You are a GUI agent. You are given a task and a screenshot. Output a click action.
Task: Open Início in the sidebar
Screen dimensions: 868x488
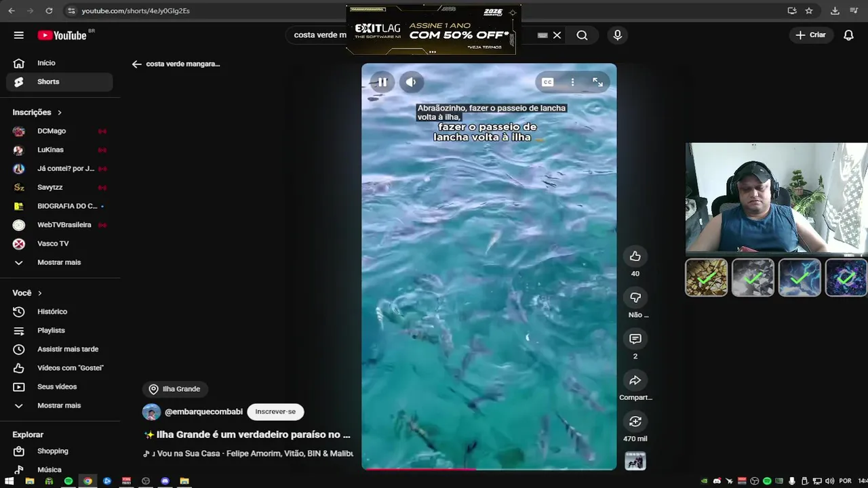60,63
